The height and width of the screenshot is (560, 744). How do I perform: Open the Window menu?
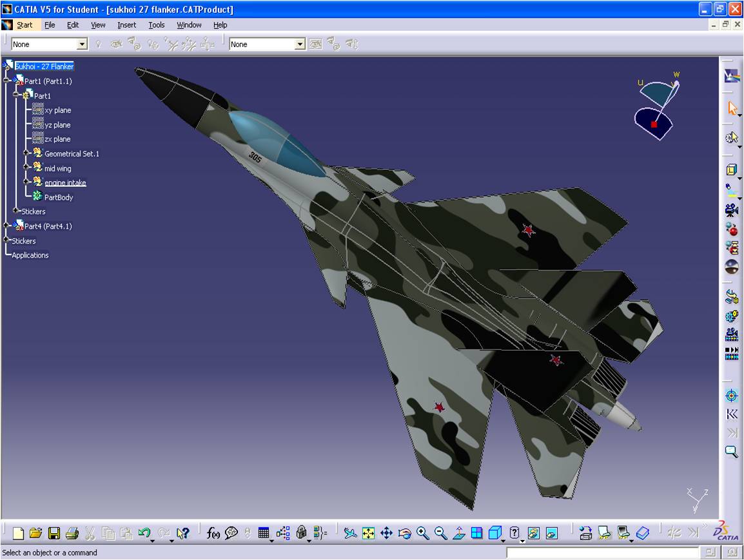coord(189,24)
